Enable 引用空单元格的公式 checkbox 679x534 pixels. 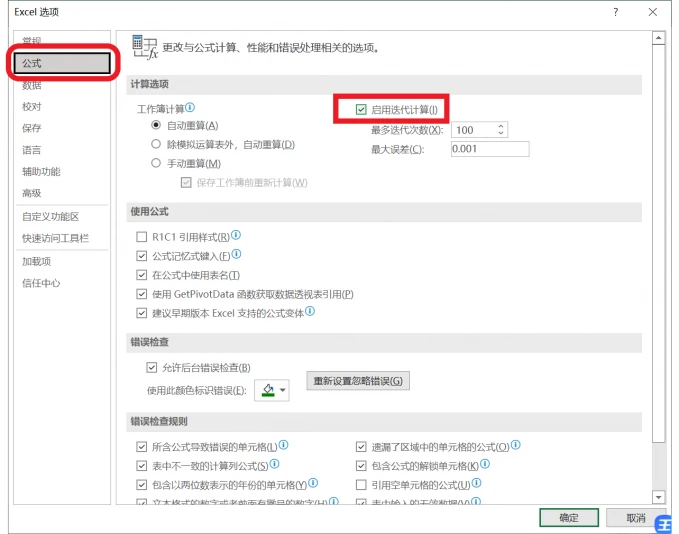(361, 485)
